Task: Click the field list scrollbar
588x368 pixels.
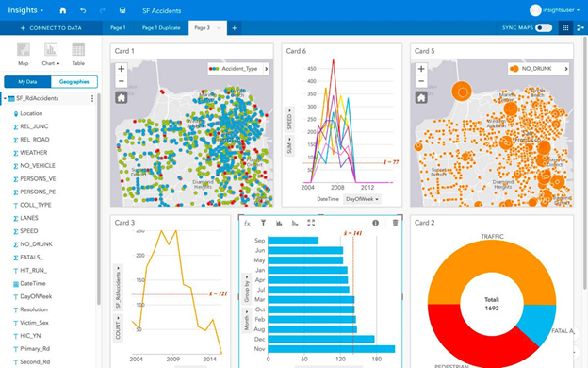Action: point(99,199)
